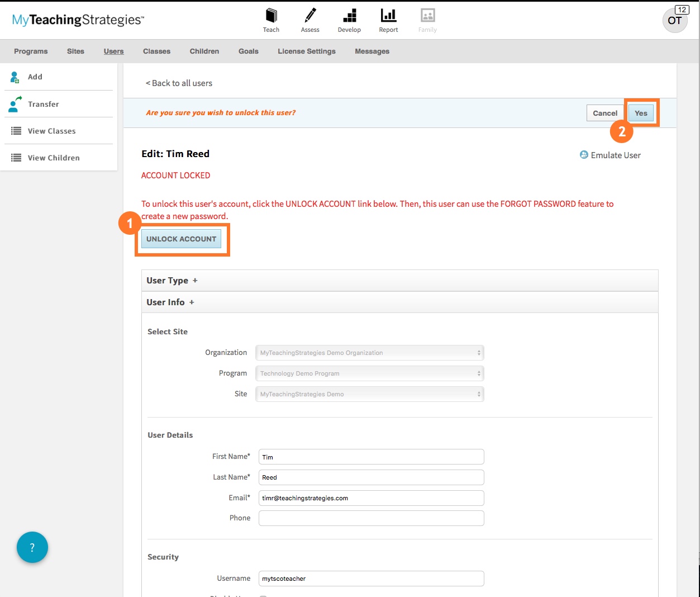The width and height of the screenshot is (700, 597).
Task: Open the blue help question mark bubble
Action: tap(32, 547)
